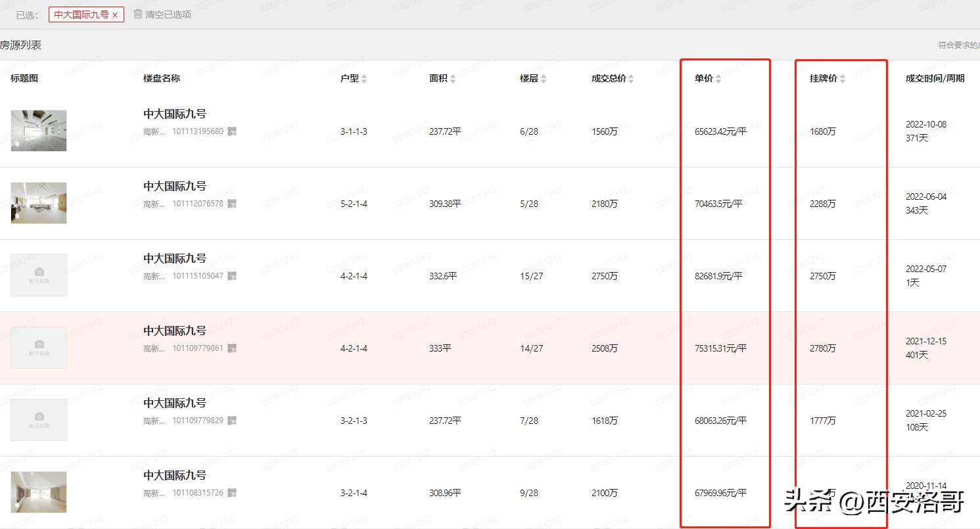Viewport: 980px width, 529px height.
Task: Click the 308.96平 area value
Action: [445, 493]
